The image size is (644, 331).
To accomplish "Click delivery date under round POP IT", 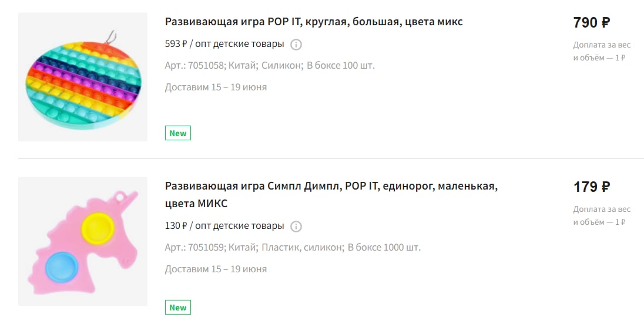I will pos(216,87).
